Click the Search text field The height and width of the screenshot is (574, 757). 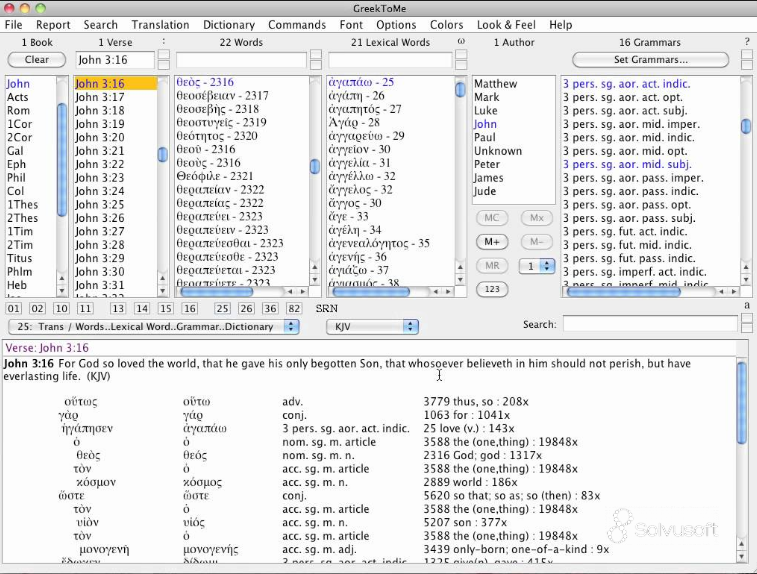pos(650,324)
